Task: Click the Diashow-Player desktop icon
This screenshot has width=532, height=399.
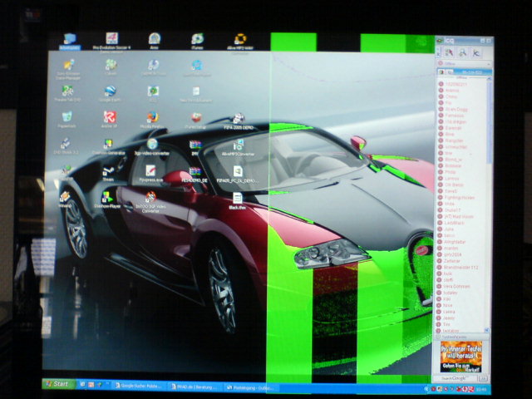Action: pos(107,198)
